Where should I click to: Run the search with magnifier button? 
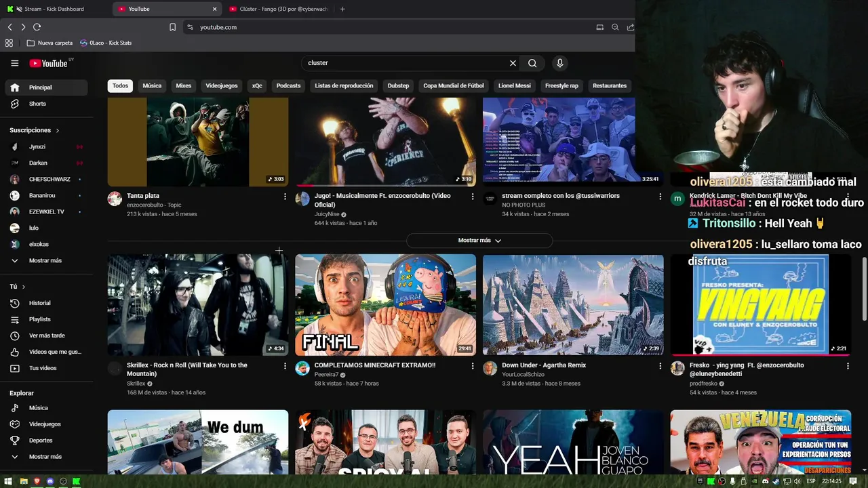(x=532, y=63)
